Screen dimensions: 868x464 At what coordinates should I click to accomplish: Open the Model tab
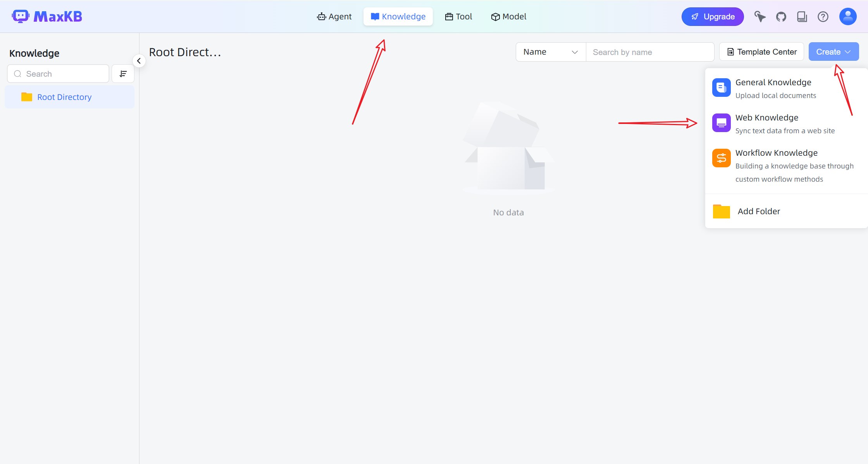pyautogui.click(x=508, y=17)
